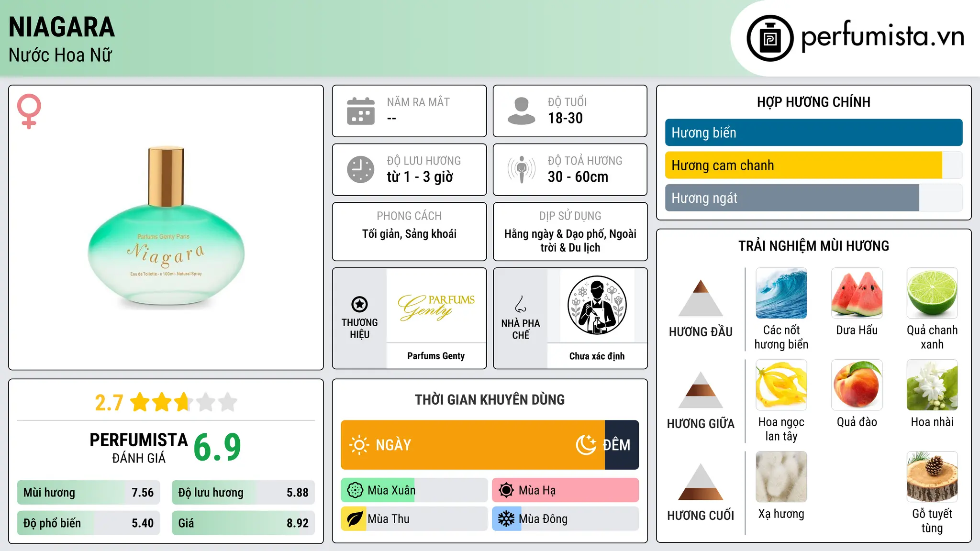Click the longevity value từ 1 - 3 giờ
Viewport: 980px width, 551px height.
(420, 177)
